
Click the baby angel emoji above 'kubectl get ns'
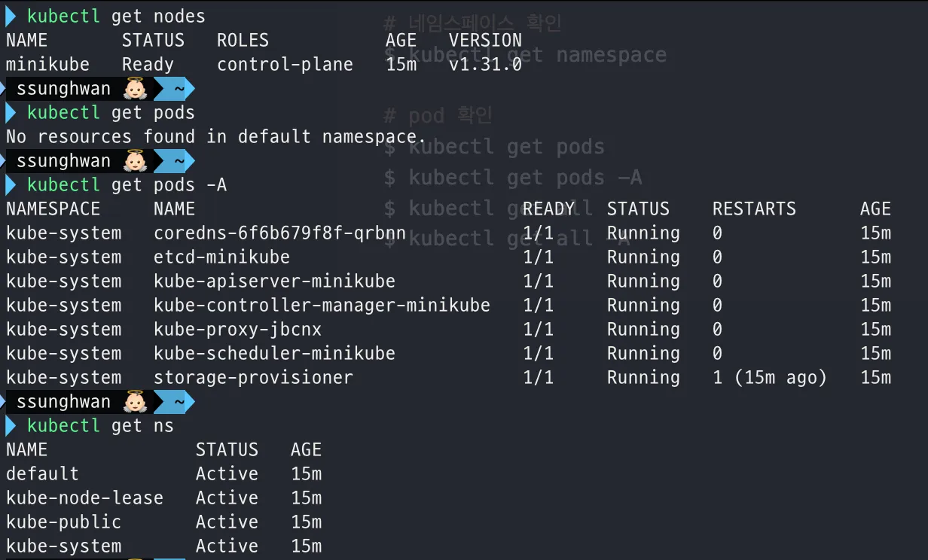pyautogui.click(x=134, y=402)
